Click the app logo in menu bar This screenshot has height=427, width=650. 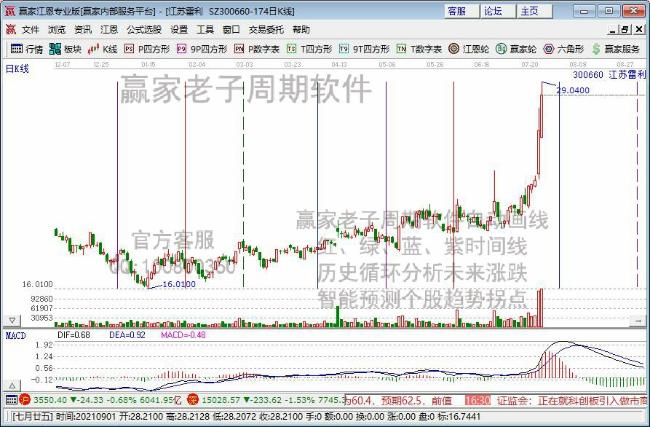click(x=10, y=29)
